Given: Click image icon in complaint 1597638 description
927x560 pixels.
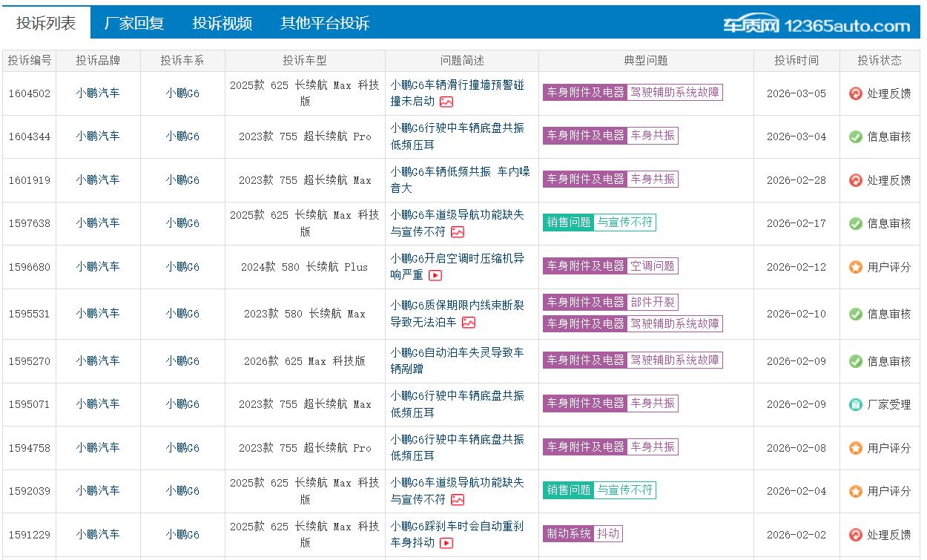Looking at the screenshot, I should [x=458, y=232].
